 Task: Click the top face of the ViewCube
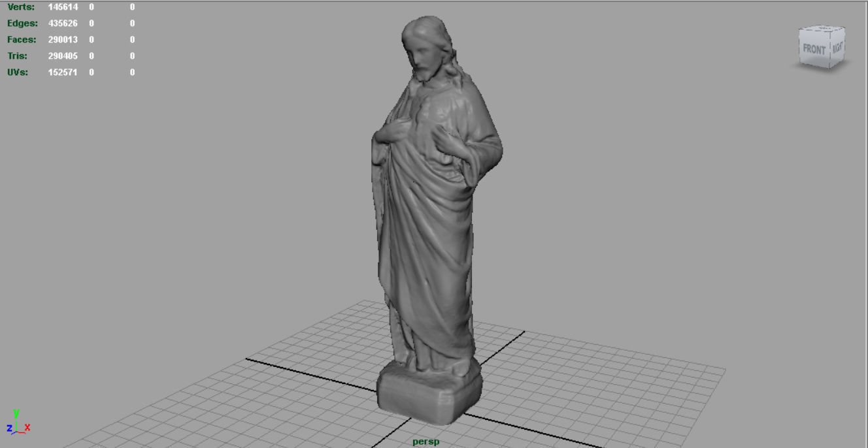click(x=822, y=29)
